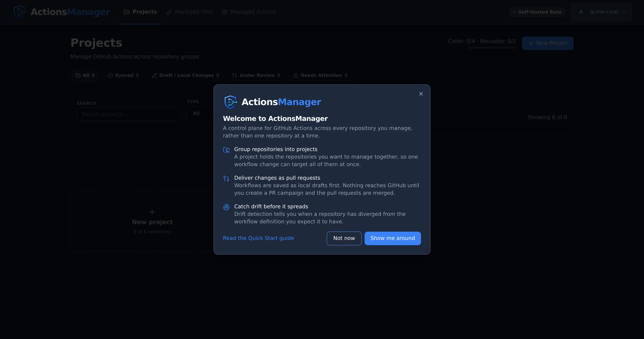Click the Caller: 0/4 · Reusable: 0/2 text

(481, 41)
